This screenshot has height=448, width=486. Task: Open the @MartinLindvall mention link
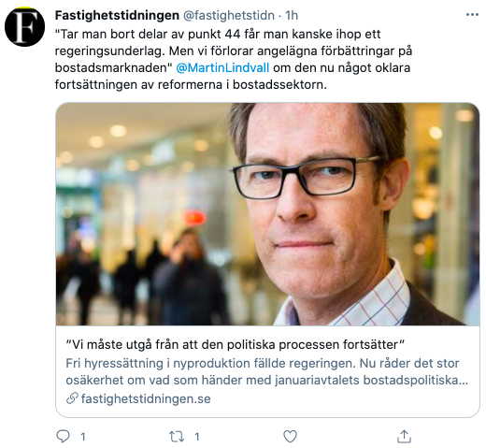pos(222,67)
